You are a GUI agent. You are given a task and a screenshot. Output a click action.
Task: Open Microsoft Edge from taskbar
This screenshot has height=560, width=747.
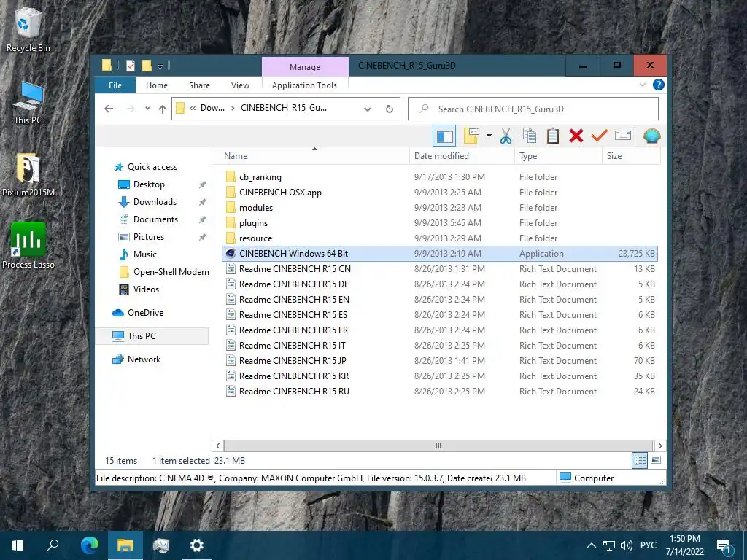click(89, 545)
